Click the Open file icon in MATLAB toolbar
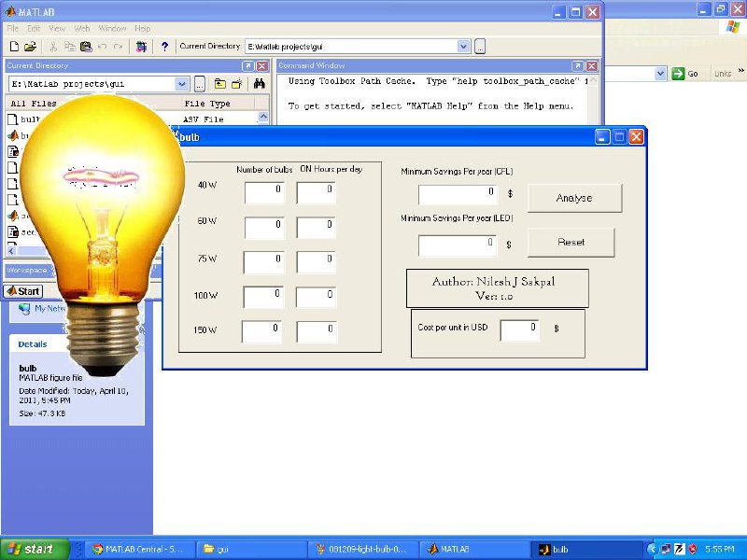Image resolution: width=747 pixels, height=560 pixels. click(x=30, y=46)
